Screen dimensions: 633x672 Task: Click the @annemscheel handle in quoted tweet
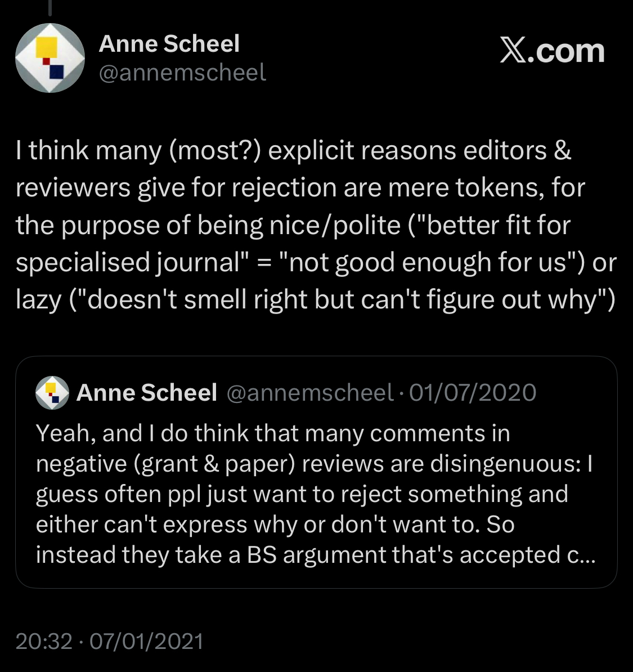[x=309, y=393]
